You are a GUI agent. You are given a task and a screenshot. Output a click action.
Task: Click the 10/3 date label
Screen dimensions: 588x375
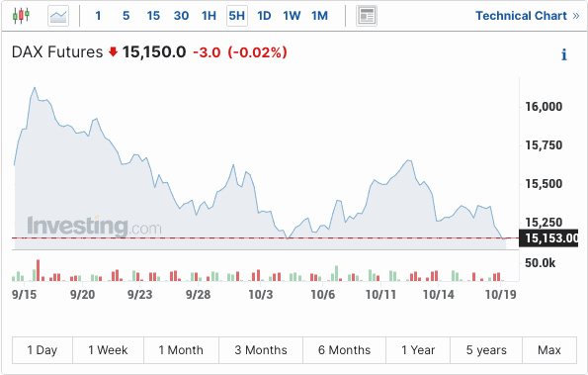261,294
